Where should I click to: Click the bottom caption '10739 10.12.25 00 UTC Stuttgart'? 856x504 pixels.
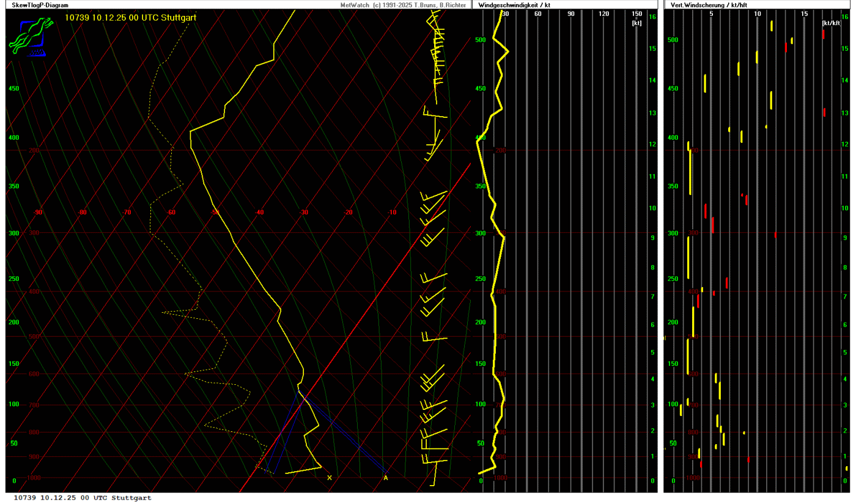pos(83,498)
